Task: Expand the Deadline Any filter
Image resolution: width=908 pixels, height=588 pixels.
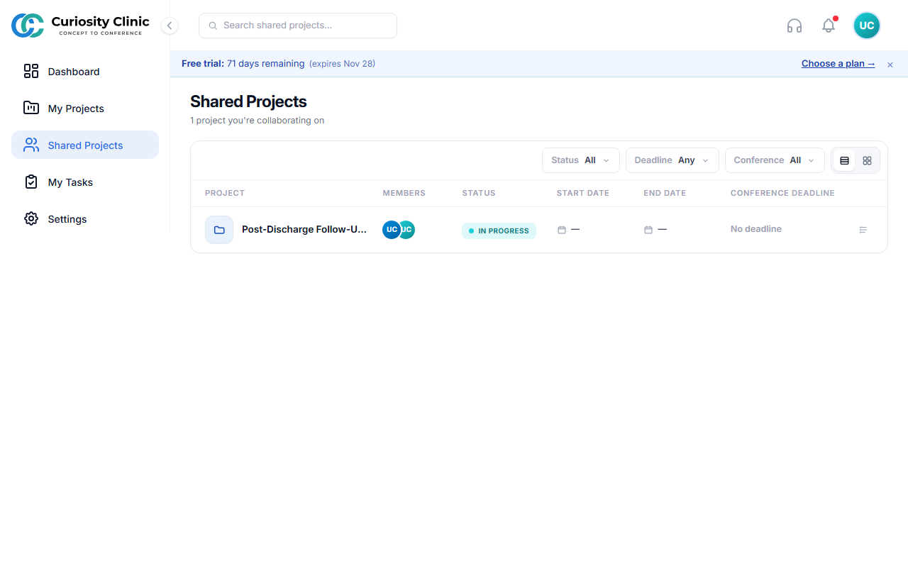Action: [x=672, y=160]
